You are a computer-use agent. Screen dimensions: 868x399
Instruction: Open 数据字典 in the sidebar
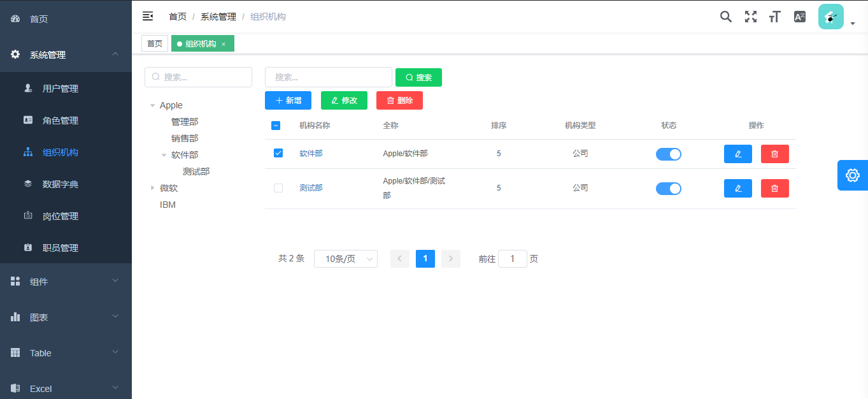point(66,184)
